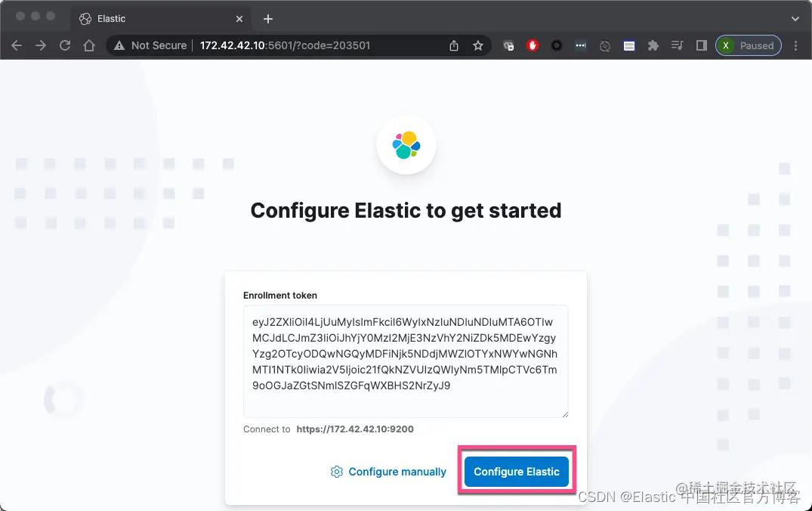Click the Configure manually link

tap(388, 472)
